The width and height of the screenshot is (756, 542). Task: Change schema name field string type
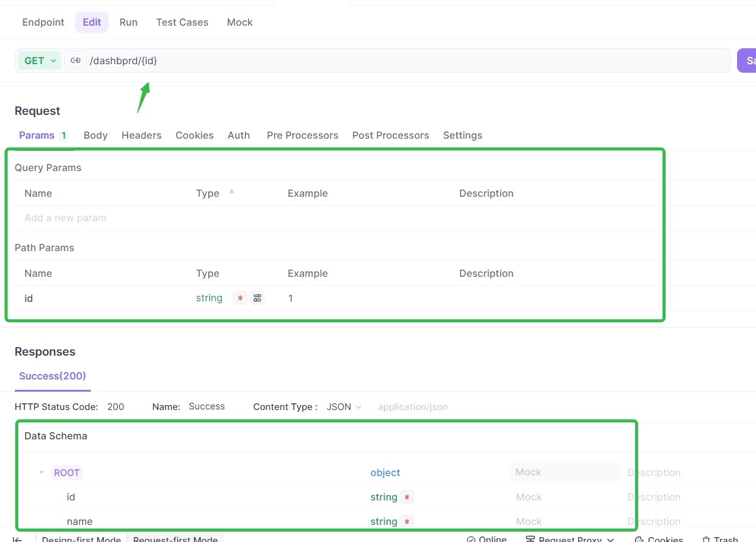point(383,522)
